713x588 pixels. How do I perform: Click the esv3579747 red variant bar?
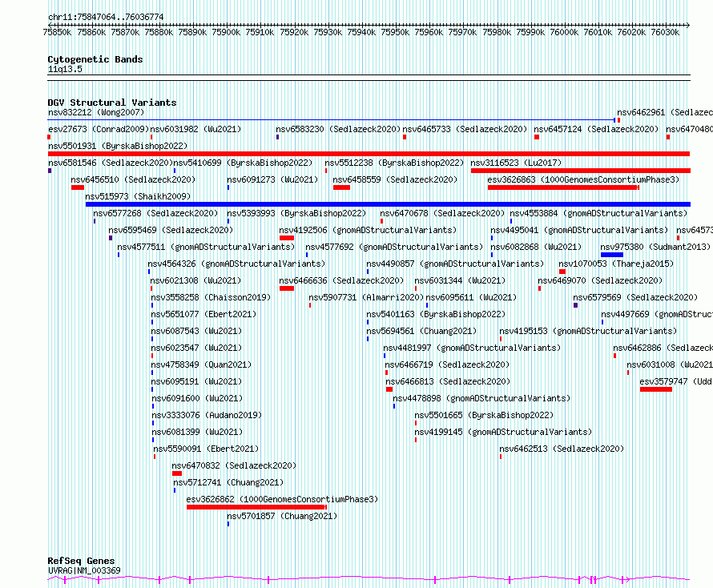[655, 389]
